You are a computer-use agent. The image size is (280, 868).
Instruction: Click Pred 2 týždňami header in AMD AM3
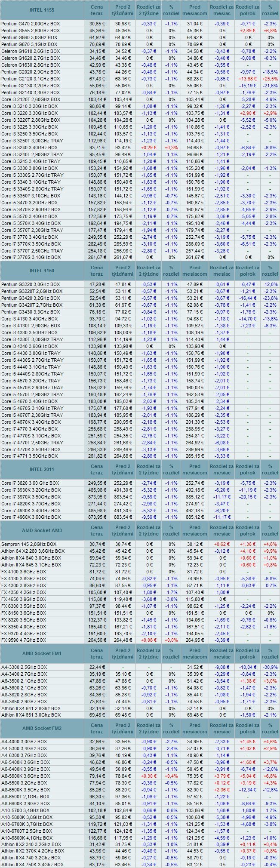pyautogui.click(x=123, y=530)
